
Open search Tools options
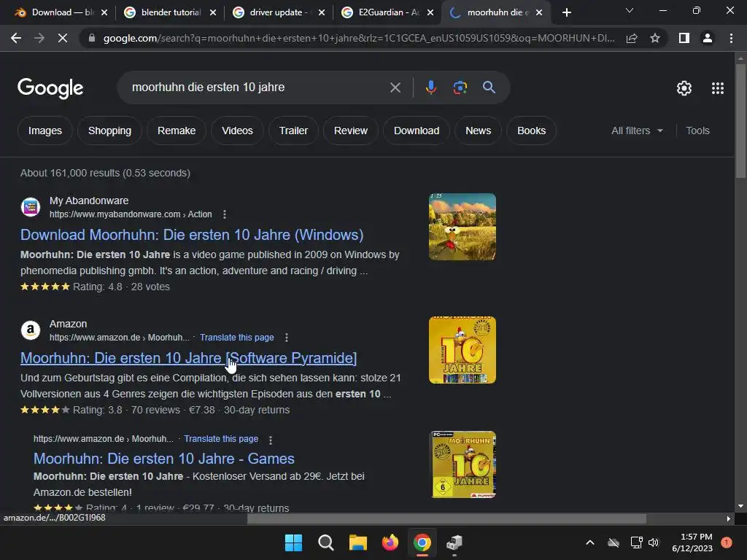click(x=697, y=131)
